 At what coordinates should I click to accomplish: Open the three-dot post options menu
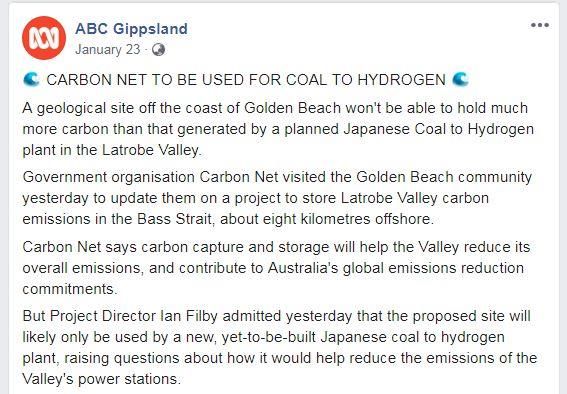tap(540, 25)
